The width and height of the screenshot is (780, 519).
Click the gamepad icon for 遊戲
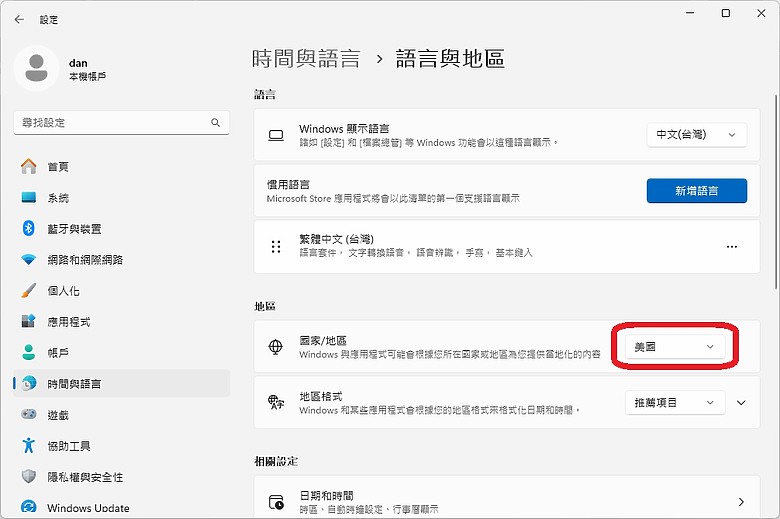click(x=29, y=414)
